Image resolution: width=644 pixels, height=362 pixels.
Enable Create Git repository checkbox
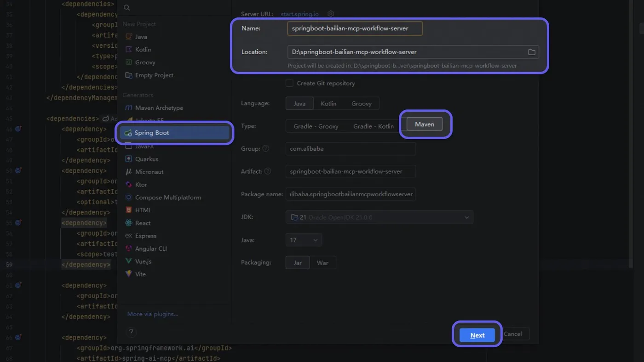click(289, 83)
